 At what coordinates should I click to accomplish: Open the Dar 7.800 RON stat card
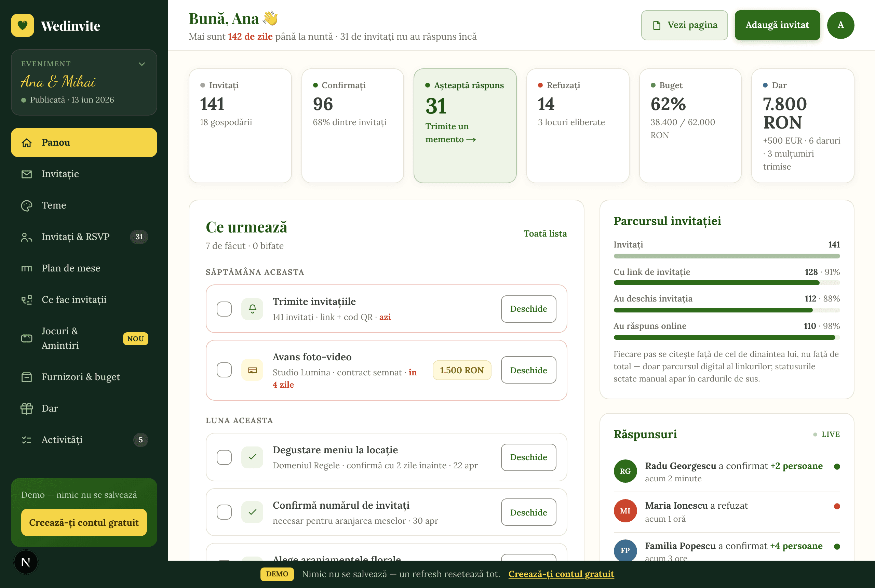pyautogui.click(x=803, y=125)
